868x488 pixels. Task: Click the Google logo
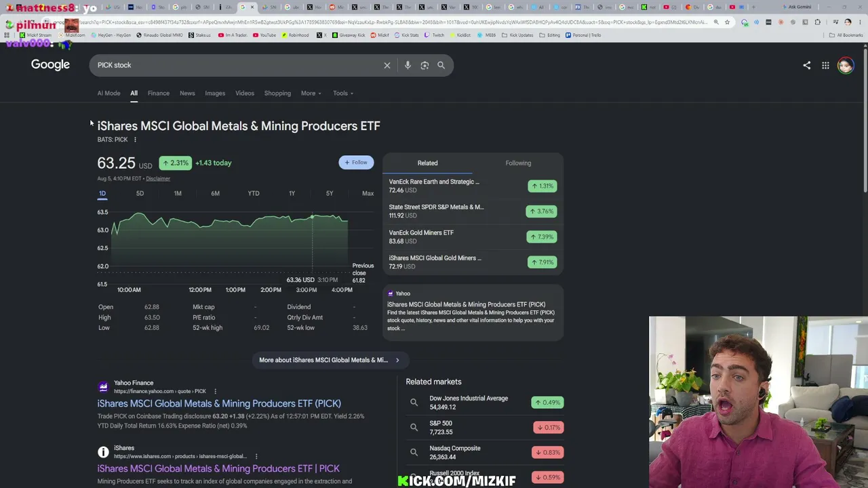(50, 65)
